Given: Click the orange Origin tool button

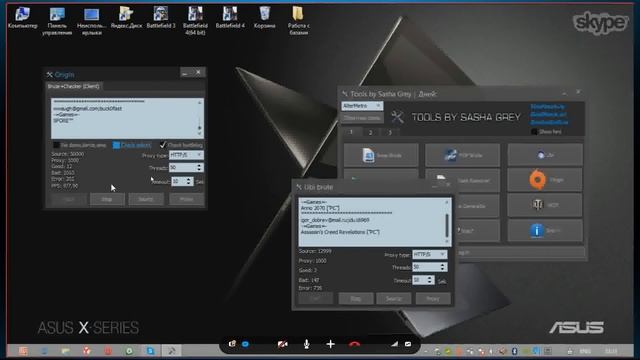Looking at the screenshot, I should (x=545, y=180).
